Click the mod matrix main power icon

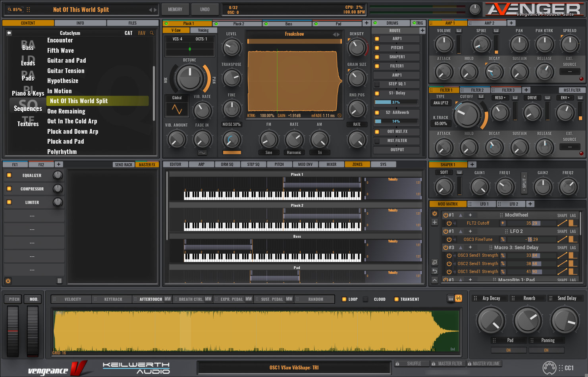[435, 214]
